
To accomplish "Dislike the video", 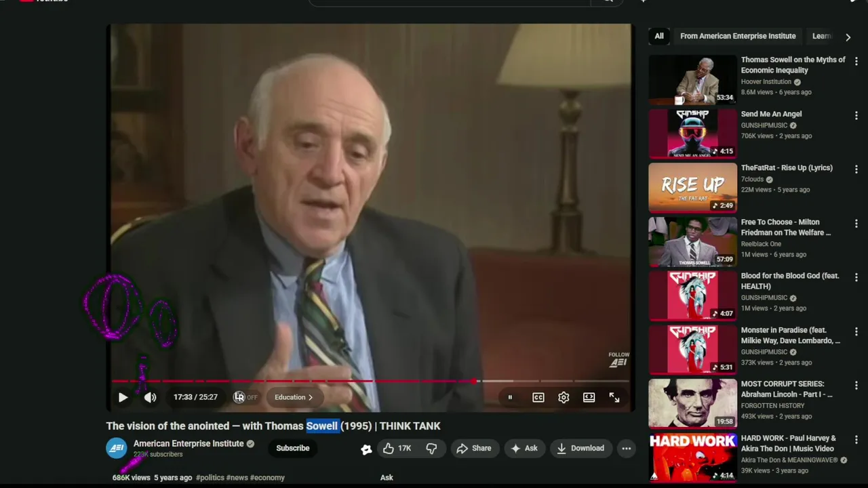I will point(431,448).
